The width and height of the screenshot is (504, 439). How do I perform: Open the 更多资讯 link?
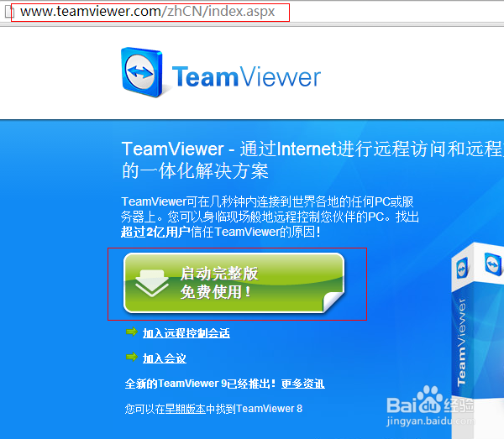tap(302, 384)
